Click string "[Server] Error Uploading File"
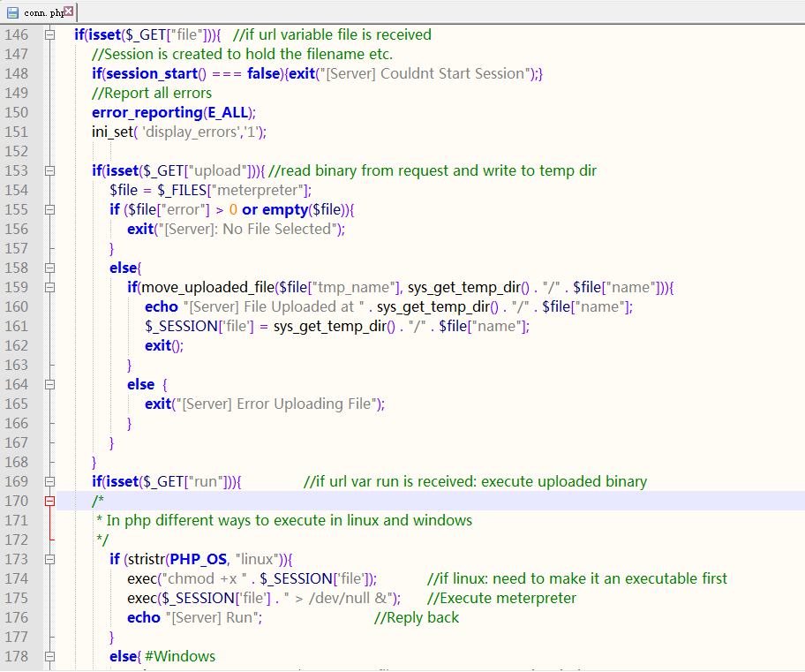Image resolution: width=805 pixels, height=672 pixels. pos(276,404)
